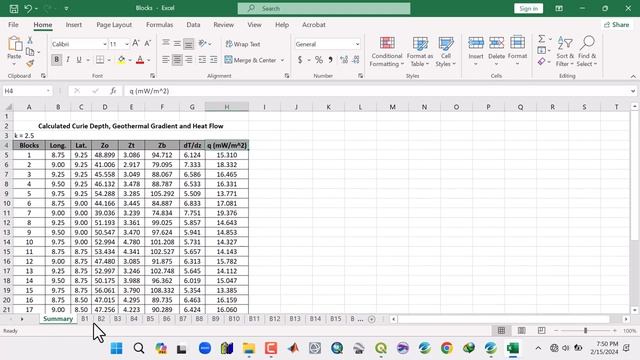
Task: Click the Select All corner triangle
Action: (x=8, y=107)
